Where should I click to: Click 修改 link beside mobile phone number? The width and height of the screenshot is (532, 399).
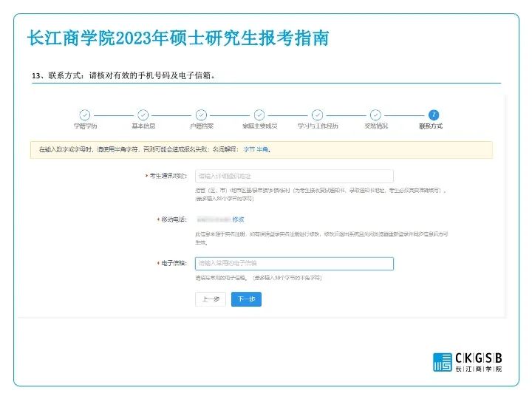point(238,219)
